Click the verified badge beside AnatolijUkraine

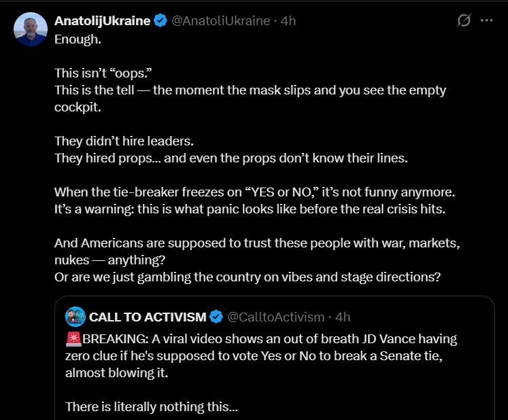click(x=160, y=20)
